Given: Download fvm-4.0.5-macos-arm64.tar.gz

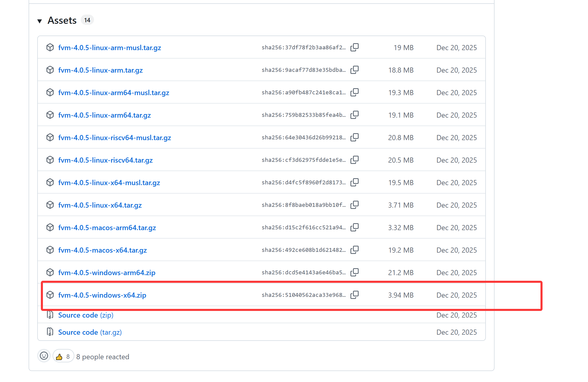Looking at the screenshot, I should tap(107, 228).
